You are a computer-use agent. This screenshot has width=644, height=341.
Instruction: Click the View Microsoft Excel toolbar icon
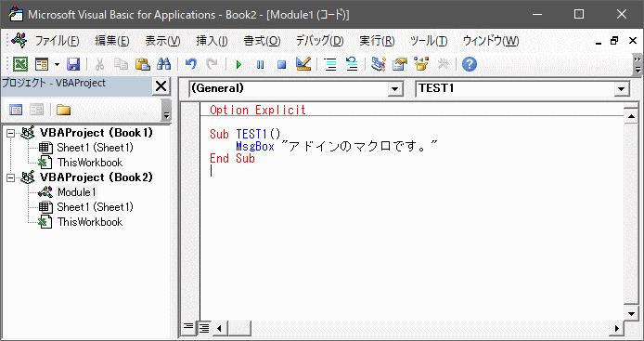(x=20, y=64)
